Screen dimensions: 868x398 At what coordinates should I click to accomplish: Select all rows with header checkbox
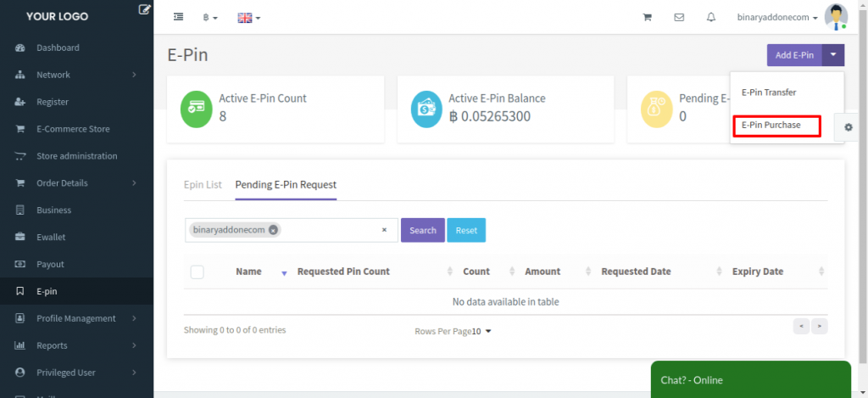point(197,272)
